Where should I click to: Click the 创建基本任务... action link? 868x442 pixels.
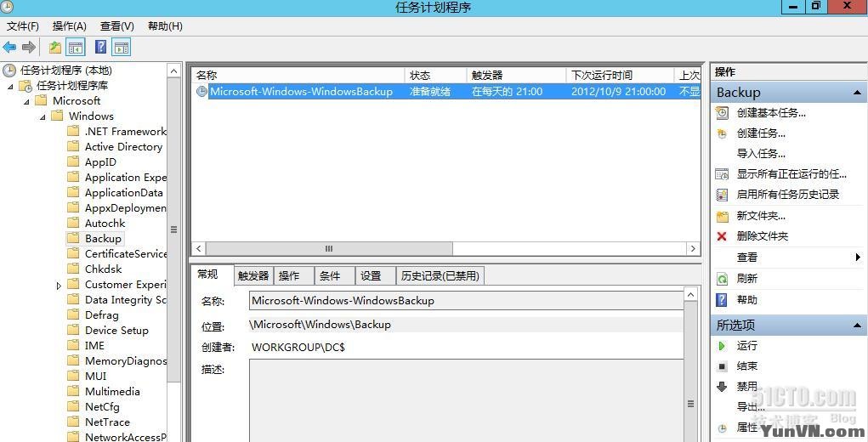[771, 113]
